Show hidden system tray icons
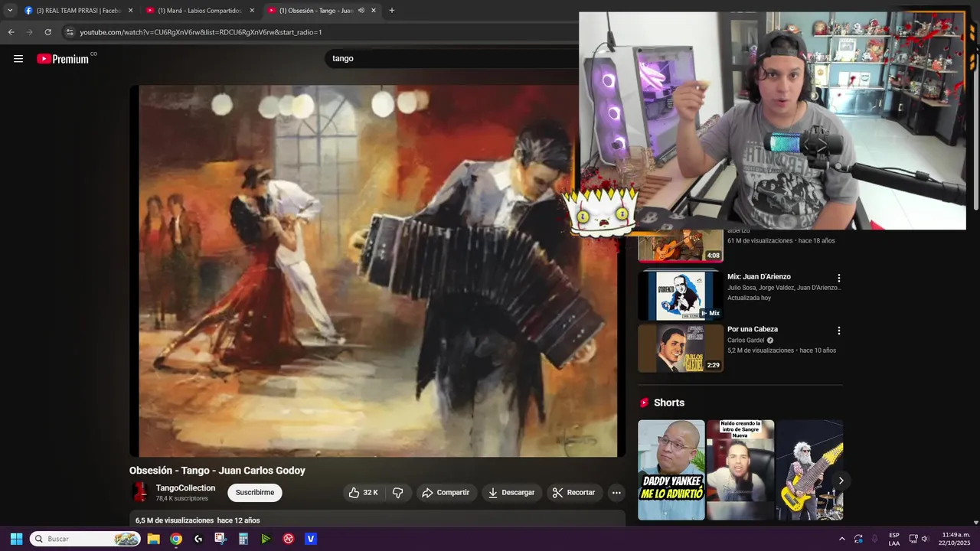Image resolution: width=980 pixels, height=551 pixels. point(841,539)
